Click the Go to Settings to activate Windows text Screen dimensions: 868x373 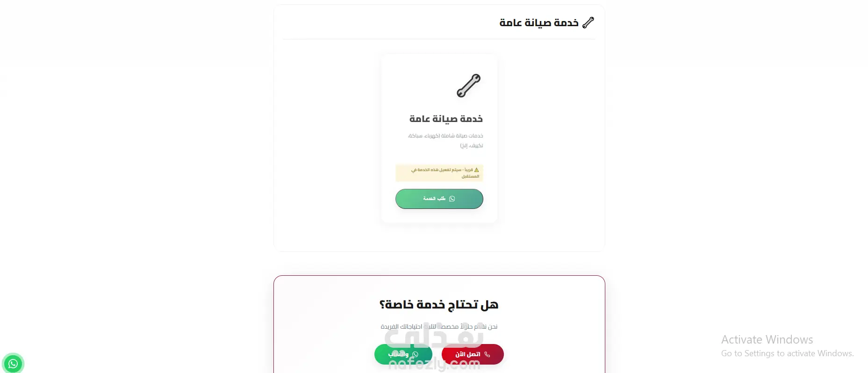[787, 353]
